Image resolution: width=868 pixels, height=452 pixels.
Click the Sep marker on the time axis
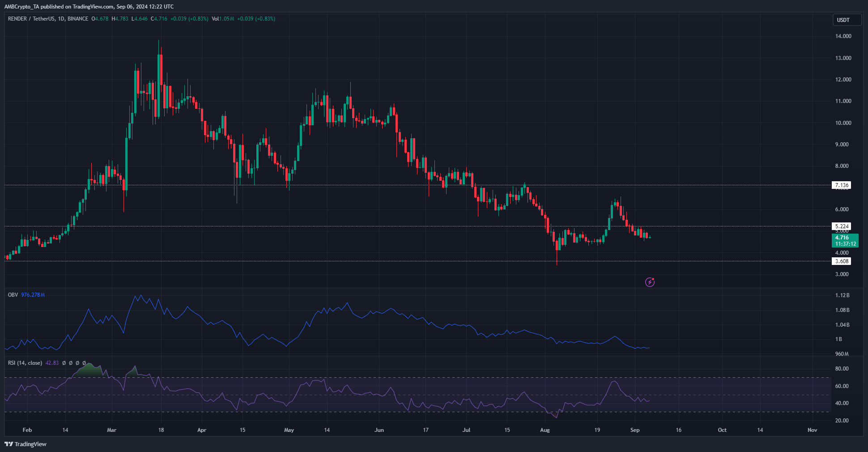634,430
